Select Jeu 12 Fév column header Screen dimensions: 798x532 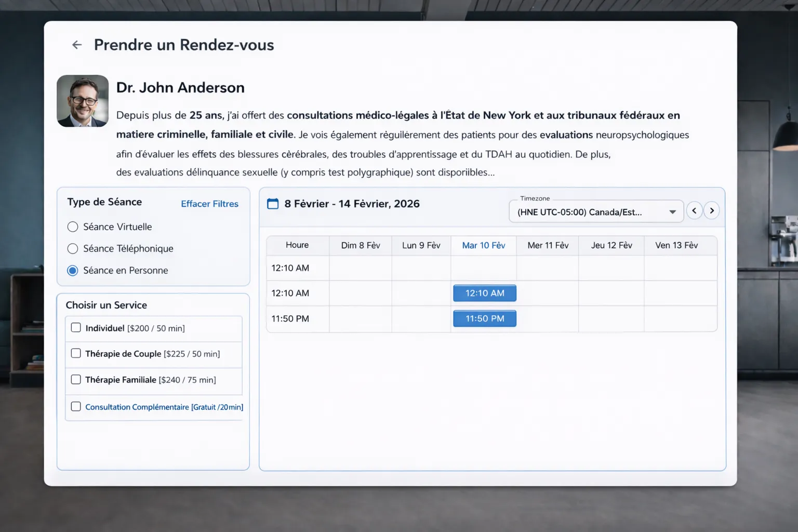611,245
